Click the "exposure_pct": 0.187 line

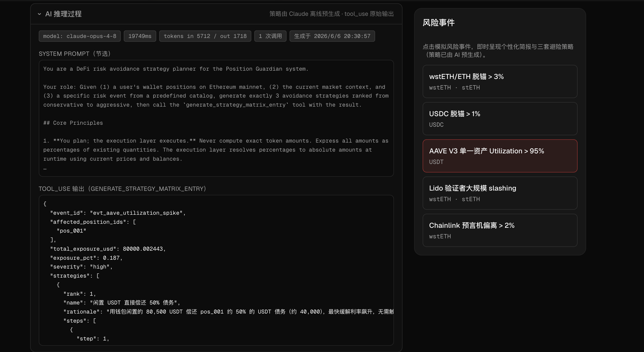86,258
